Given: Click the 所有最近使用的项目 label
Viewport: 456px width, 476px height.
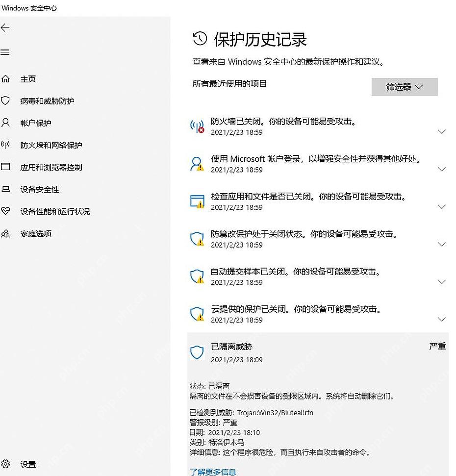Looking at the screenshot, I should point(229,83).
